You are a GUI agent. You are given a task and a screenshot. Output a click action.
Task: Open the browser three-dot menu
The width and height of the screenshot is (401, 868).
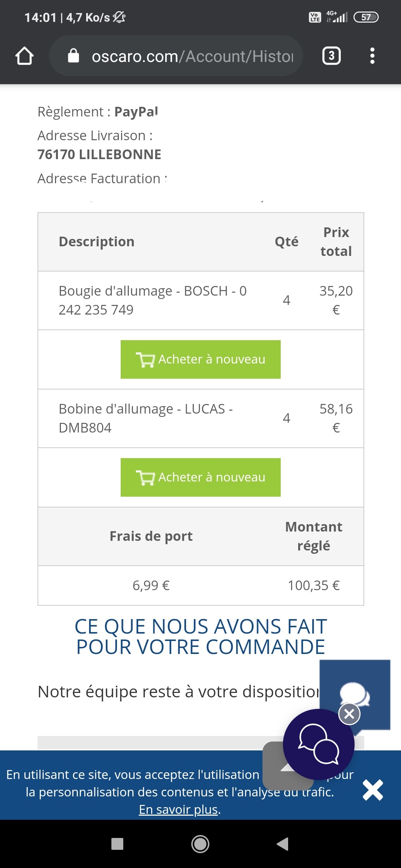coord(372,56)
